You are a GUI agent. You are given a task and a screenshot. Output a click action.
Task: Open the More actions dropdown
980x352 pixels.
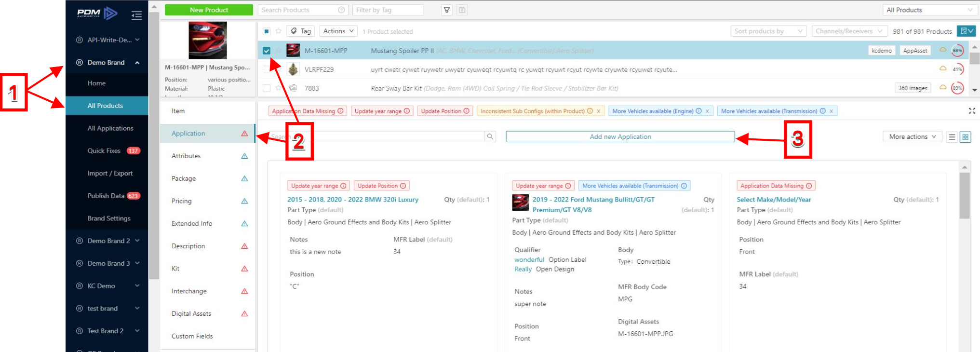912,137
